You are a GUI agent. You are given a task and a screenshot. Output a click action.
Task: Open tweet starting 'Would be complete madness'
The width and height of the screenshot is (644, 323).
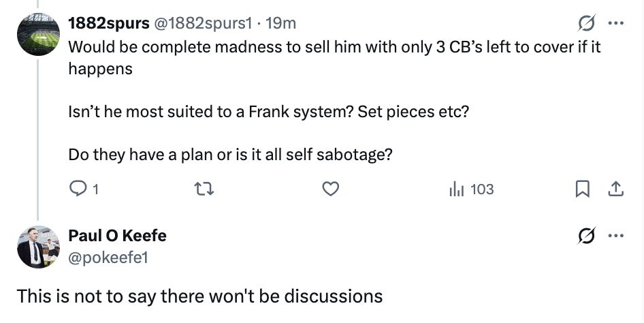334,49
